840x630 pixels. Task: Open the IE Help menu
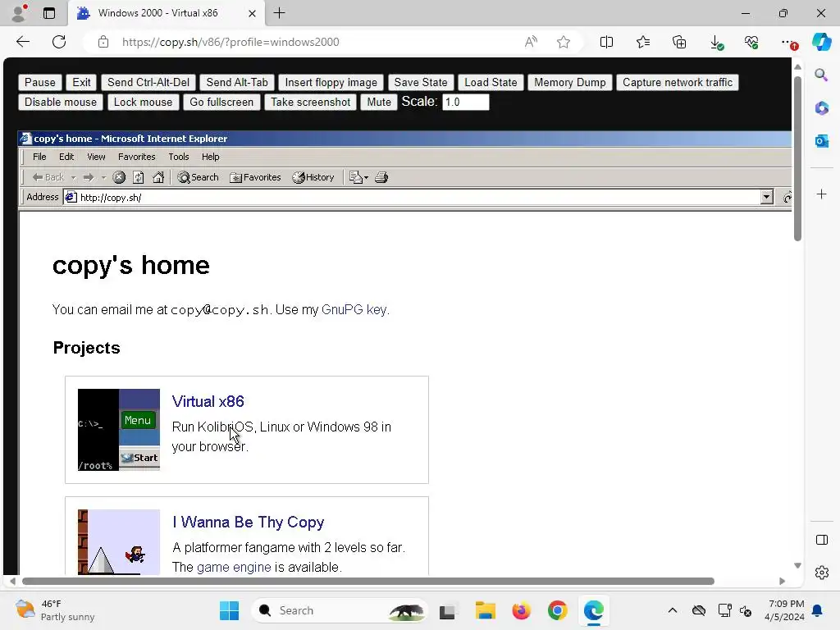click(211, 157)
